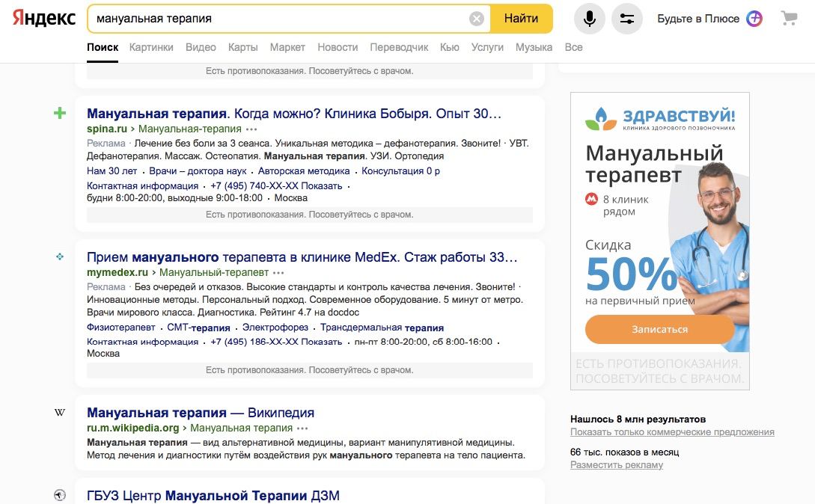Image resolution: width=815 pixels, height=504 pixels.
Task: Open spina.ru Контактная информация link
Action: coord(142,186)
